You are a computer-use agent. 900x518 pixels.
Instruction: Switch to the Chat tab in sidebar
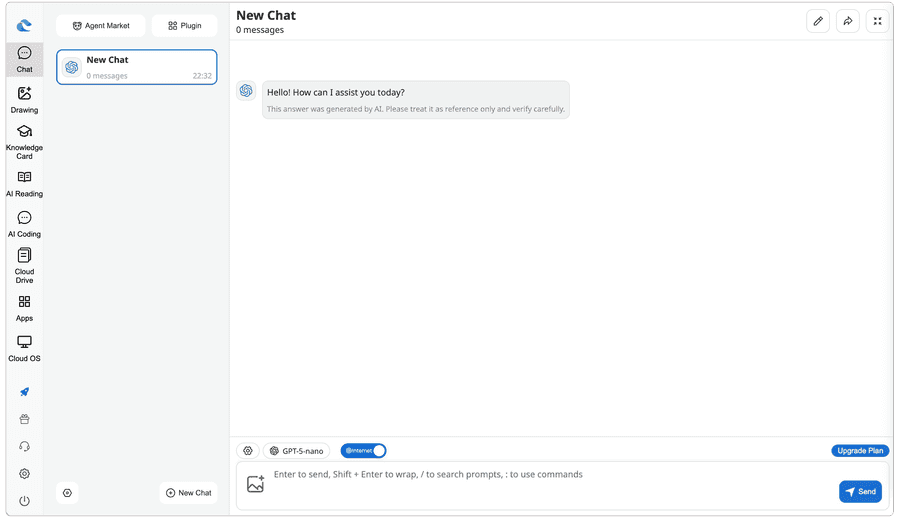pyautogui.click(x=24, y=59)
